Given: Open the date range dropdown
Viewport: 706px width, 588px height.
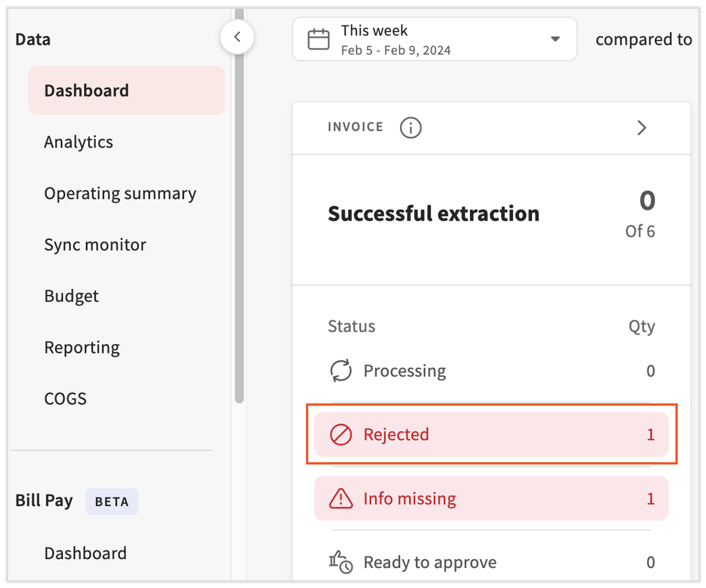Looking at the screenshot, I should (x=554, y=39).
